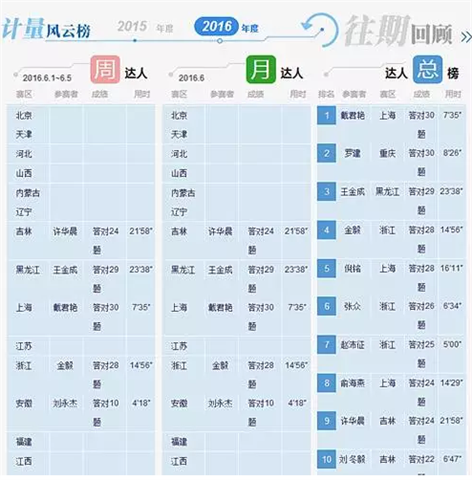The width and height of the screenshot is (472, 480).
Task: Open the 往期回顾 past reviews link
Action: (x=398, y=31)
